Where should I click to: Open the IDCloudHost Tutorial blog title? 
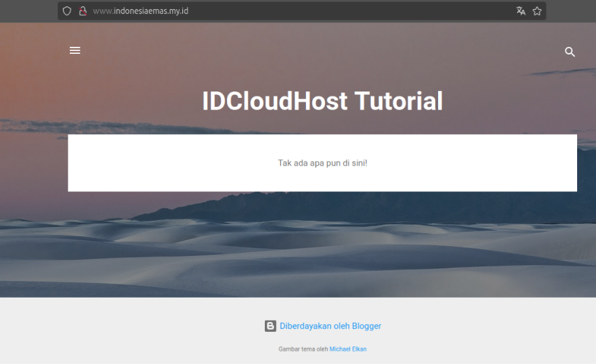(x=322, y=101)
